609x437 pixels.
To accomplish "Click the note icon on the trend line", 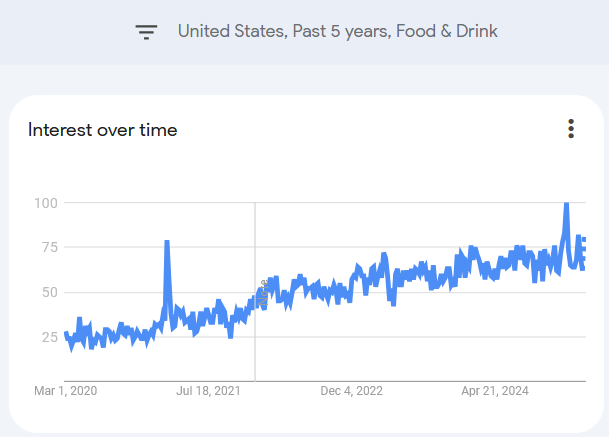I will click(263, 293).
